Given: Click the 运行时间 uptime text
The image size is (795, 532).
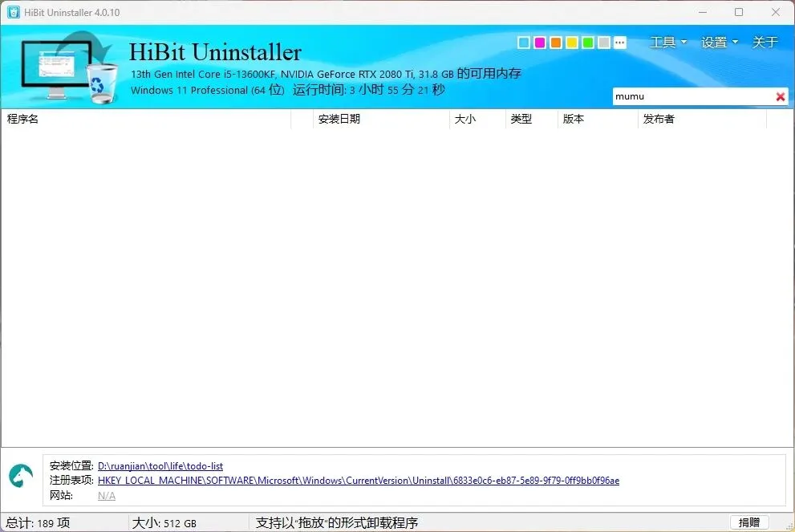Looking at the screenshot, I should click(368, 91).
